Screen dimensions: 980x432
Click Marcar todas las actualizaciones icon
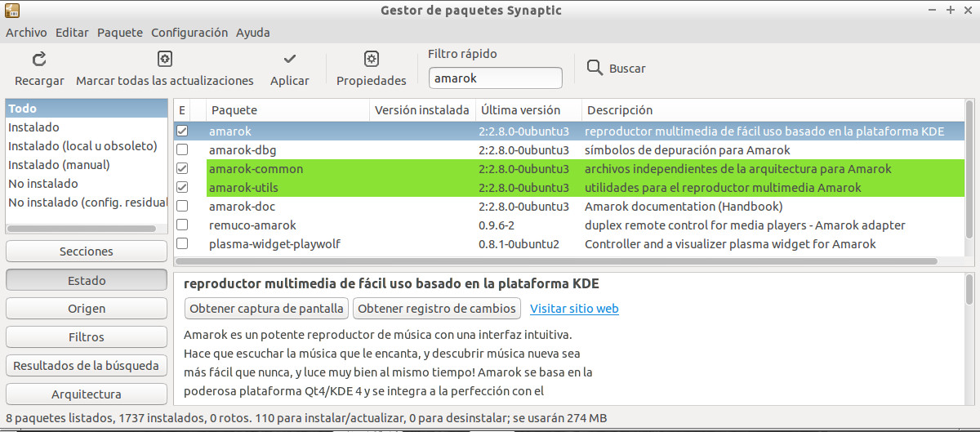[164, 59]
